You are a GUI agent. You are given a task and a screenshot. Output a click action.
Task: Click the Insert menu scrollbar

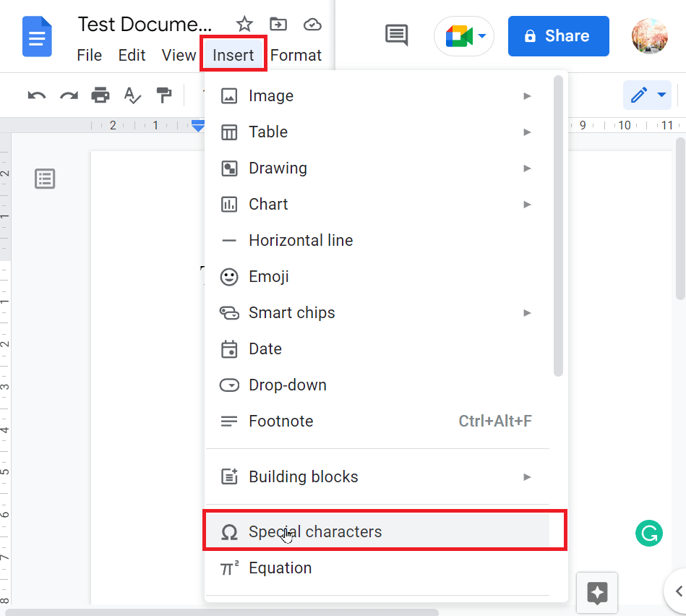pos(558,226)
